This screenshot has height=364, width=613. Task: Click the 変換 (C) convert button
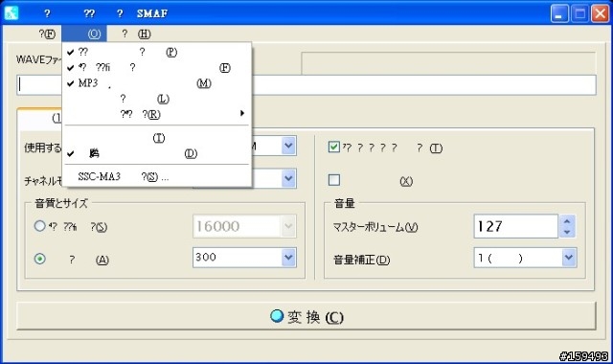pos(306,316)
